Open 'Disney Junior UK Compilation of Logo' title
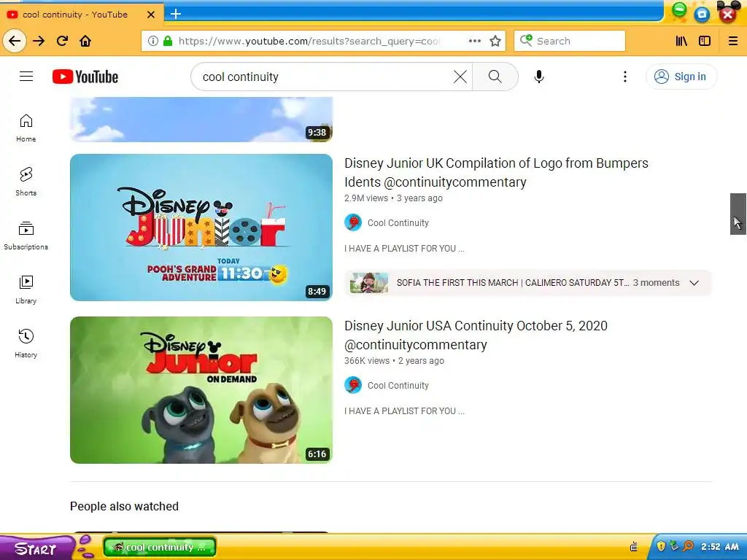The width and height of the screenshot is (747, 560). pos(496,172)
